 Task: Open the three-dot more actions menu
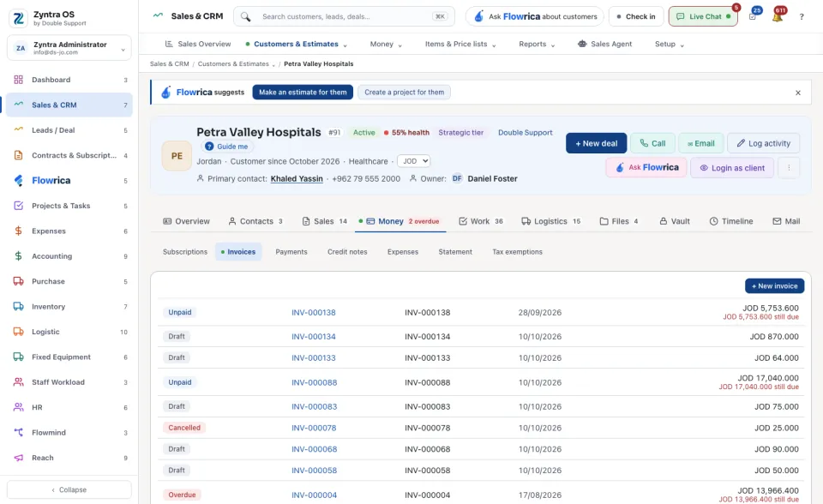pos(789,168)
